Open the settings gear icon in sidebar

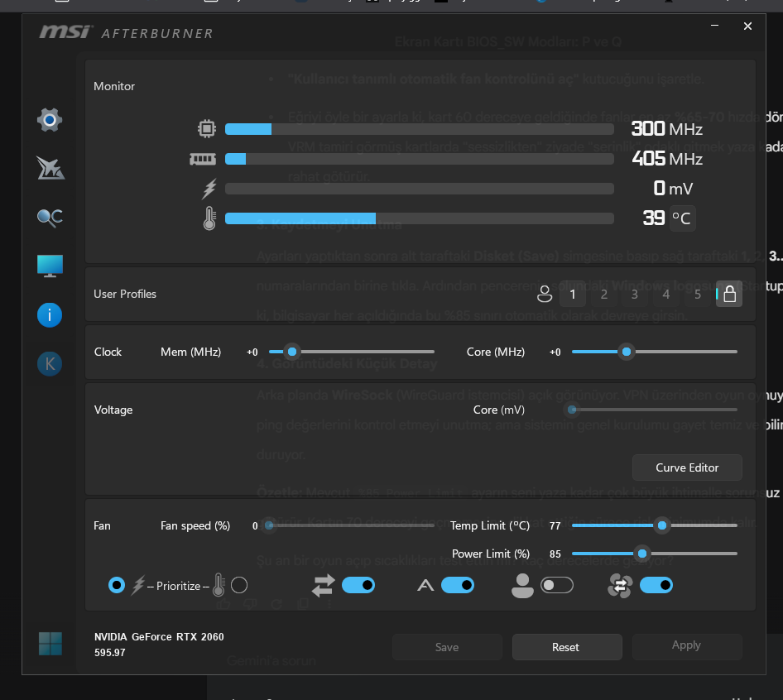click(50, 120)
